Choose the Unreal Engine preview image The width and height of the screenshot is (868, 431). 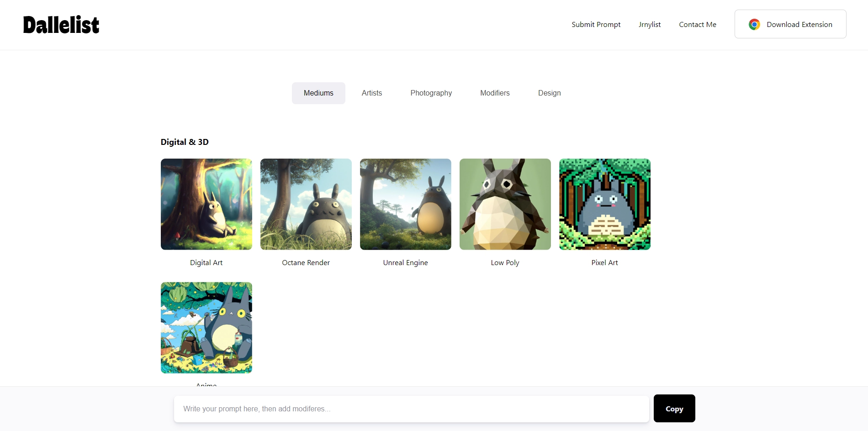point(406,204)
